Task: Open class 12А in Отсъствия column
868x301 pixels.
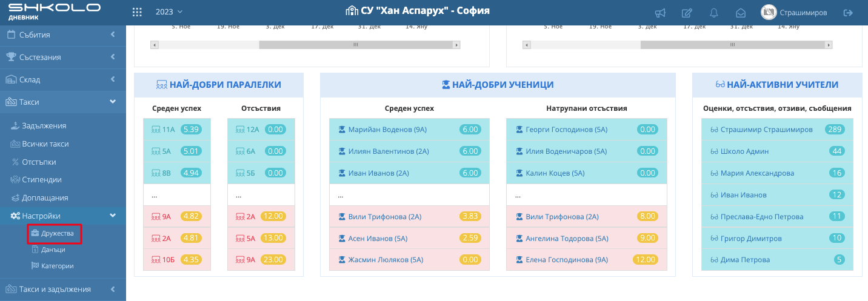Action: (x=261, y=129)
